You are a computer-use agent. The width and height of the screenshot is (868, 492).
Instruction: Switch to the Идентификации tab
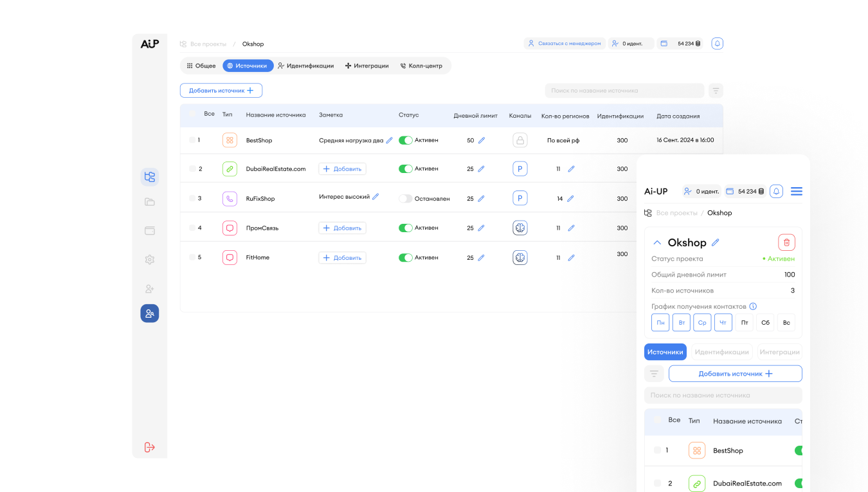point(305,66)
